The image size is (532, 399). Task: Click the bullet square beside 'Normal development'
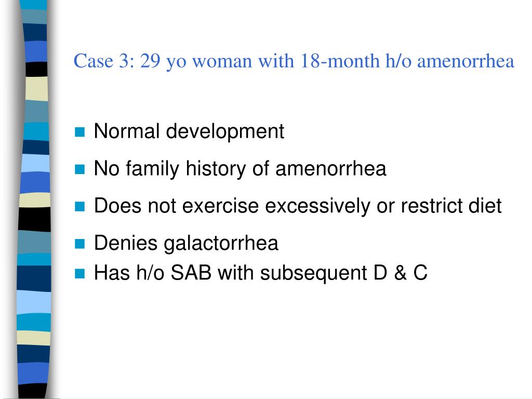[x=79, y=132]
